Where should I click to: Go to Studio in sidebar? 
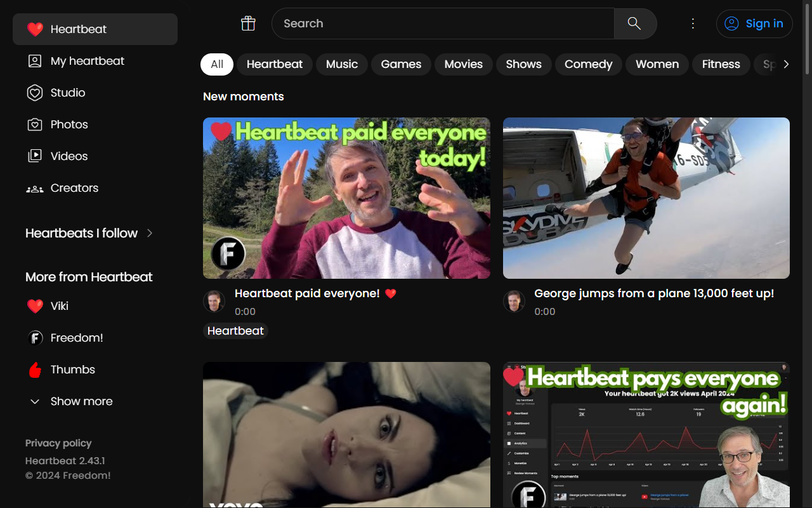pyautogui.click(x=95, y=93)
